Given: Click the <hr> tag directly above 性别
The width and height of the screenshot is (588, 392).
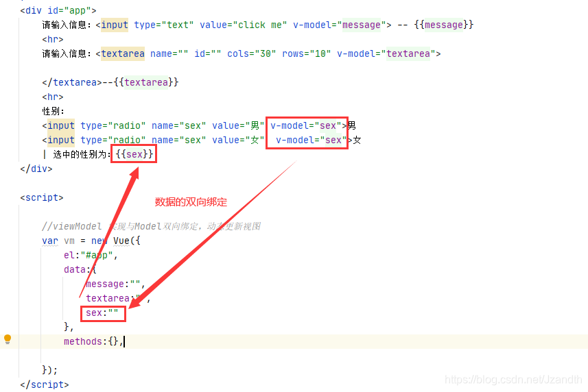Looking at the screenshot, I should coord(53,97).
